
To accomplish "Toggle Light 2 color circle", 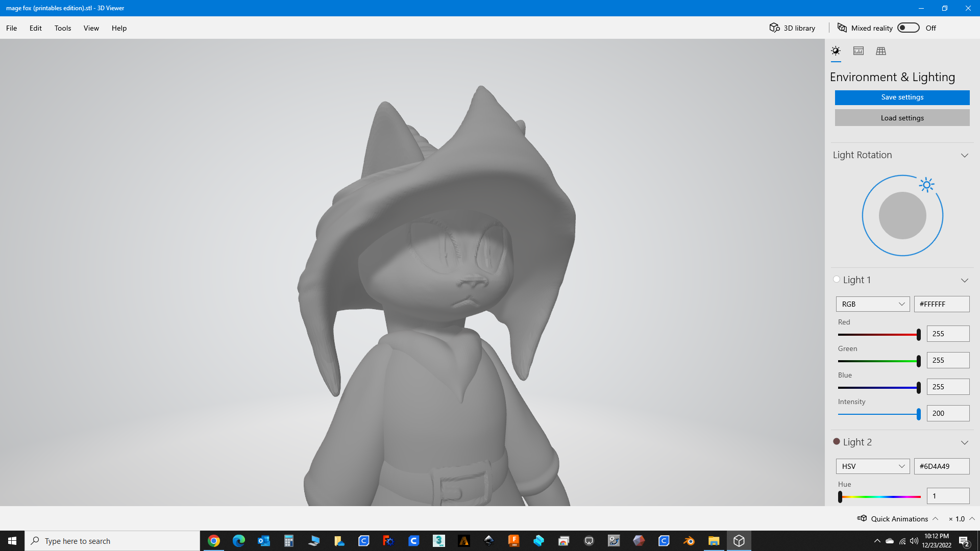I will 836,441.
